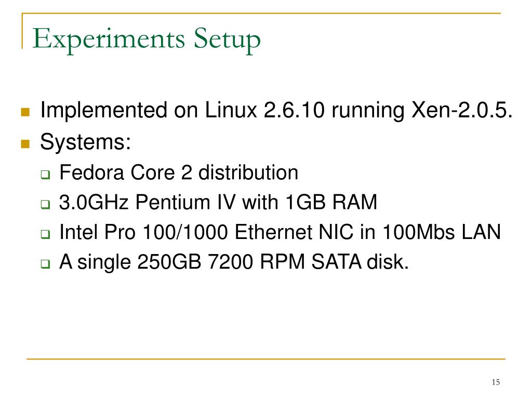Click the gold bullet before Systems
This screenshot has width=532, height=399.
[25, 144]
